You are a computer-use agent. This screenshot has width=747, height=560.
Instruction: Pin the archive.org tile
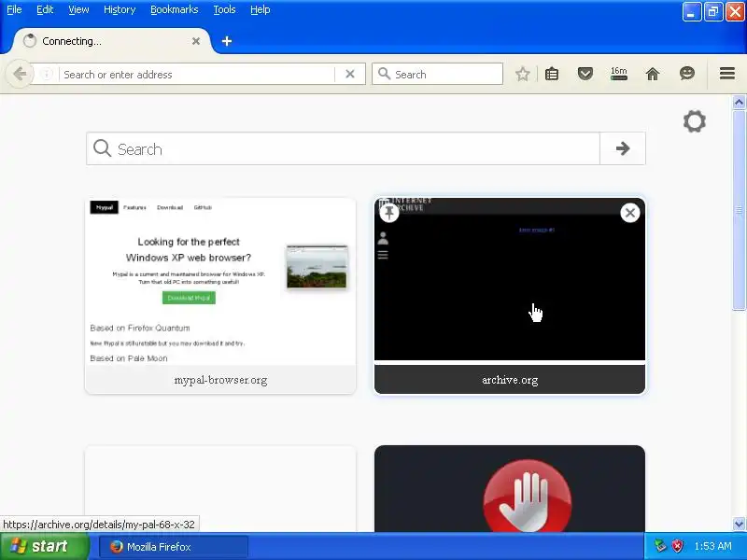[x=389, y=213]
